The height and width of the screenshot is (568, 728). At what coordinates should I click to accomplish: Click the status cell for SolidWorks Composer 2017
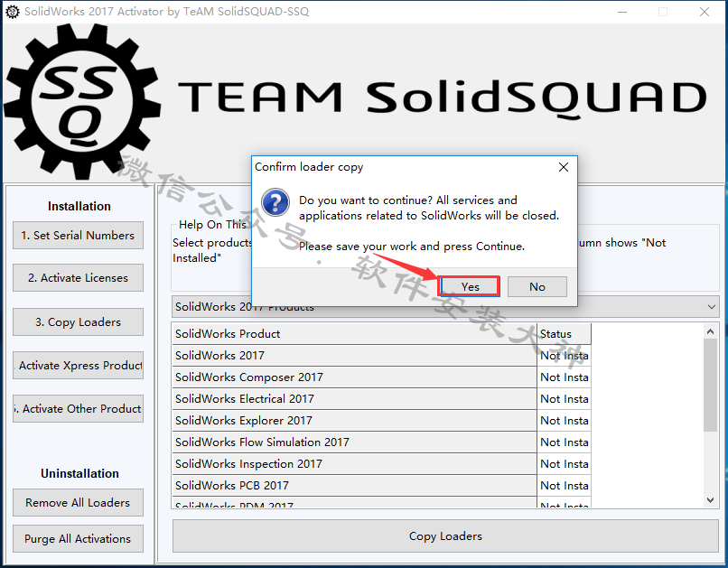point(565,377)
